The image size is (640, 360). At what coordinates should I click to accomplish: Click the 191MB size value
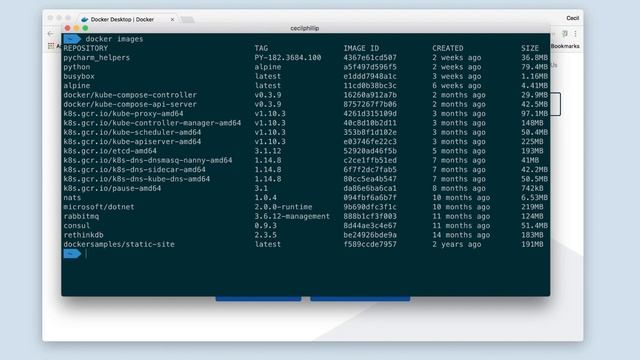532,244
